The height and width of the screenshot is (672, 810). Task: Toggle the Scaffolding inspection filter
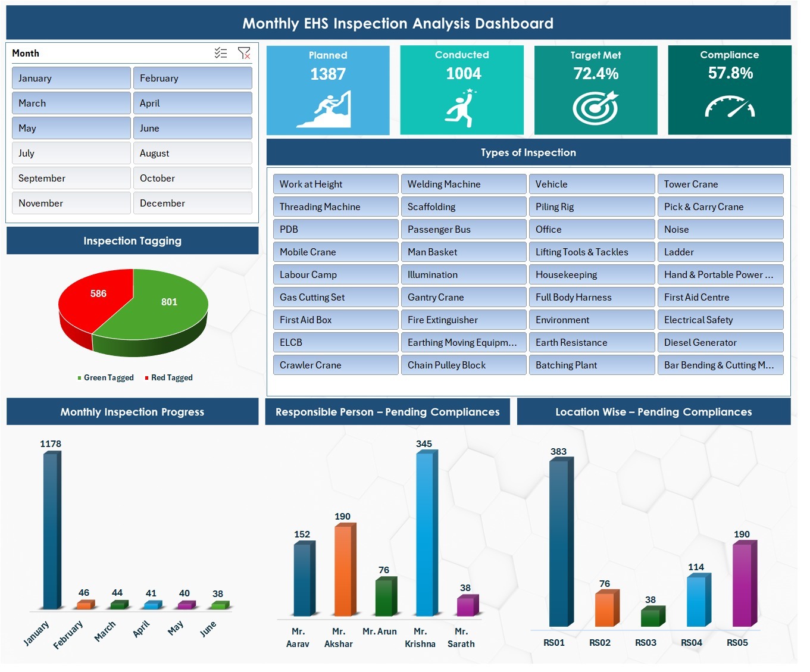(463, 207)
